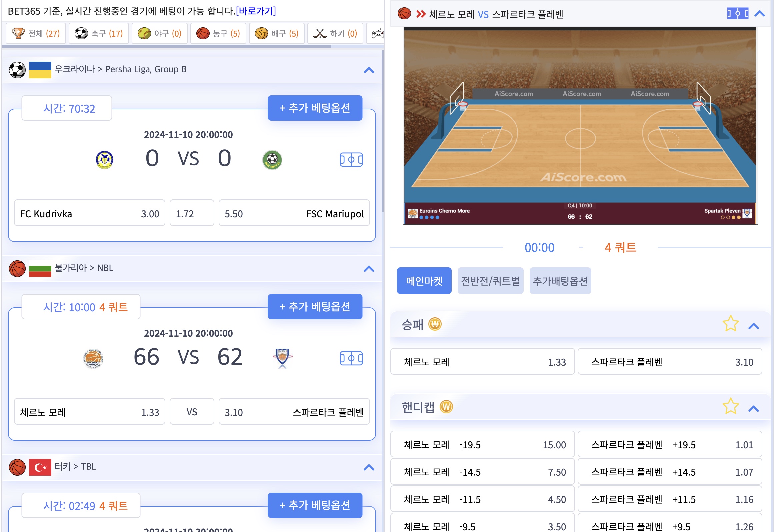Pick 체르노 모레 -19.5 handicap at 15.00
This screenshot has height=532, width=774.
(482, 444)
